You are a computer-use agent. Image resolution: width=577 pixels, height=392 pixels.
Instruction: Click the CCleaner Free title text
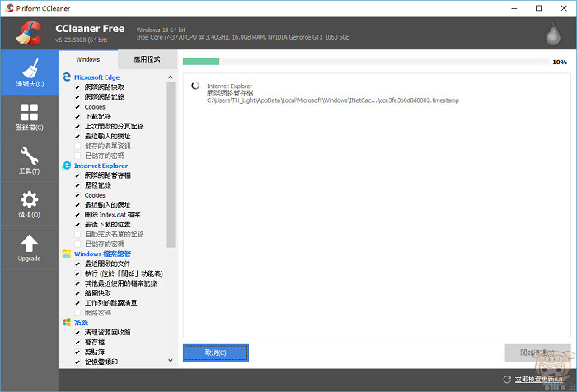90,28
